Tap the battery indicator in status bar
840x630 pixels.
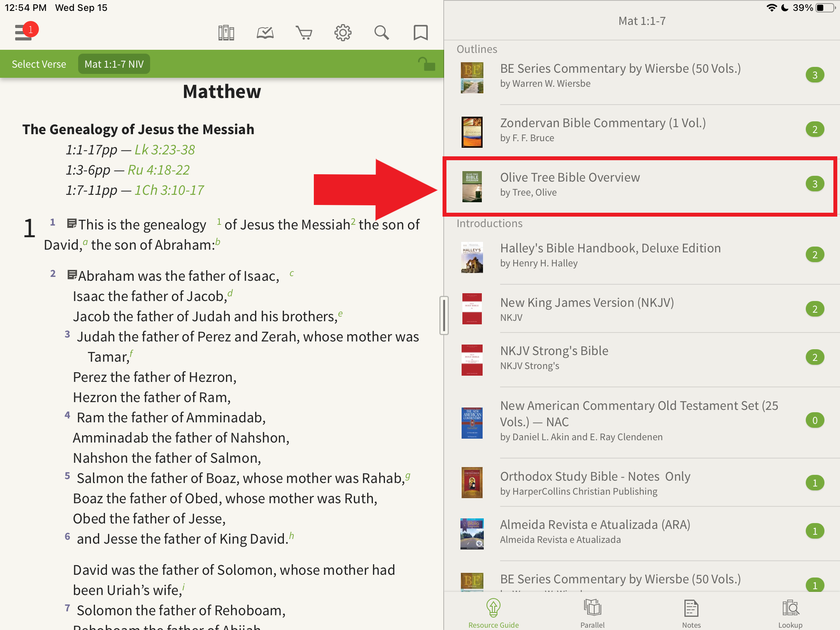click(x=825, y=8)
